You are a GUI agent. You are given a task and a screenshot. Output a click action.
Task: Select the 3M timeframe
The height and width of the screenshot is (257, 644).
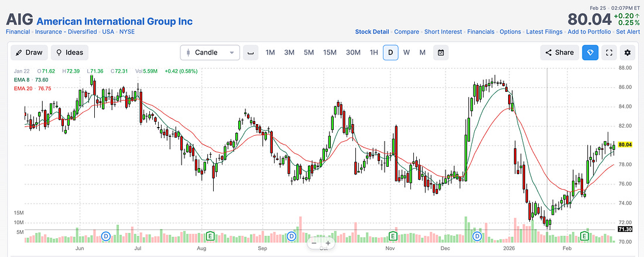click(290, 53)
